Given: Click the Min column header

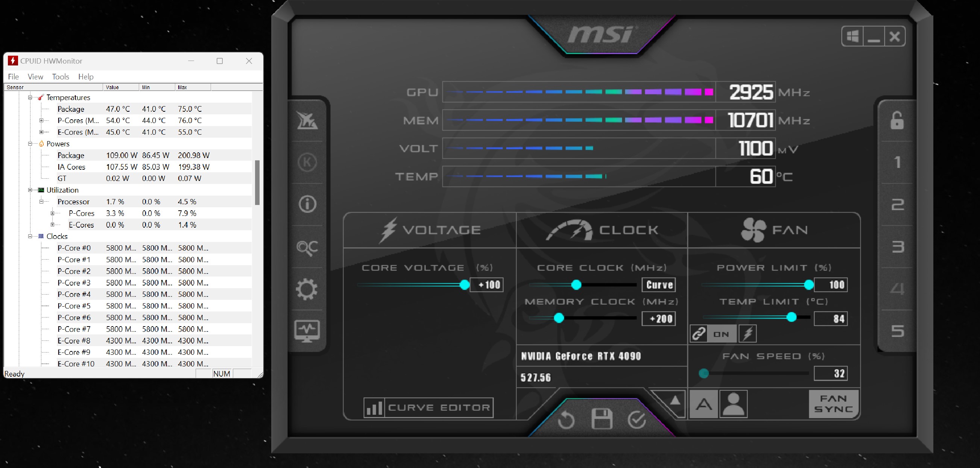Looking at the screenshot, I should point(157,87).
